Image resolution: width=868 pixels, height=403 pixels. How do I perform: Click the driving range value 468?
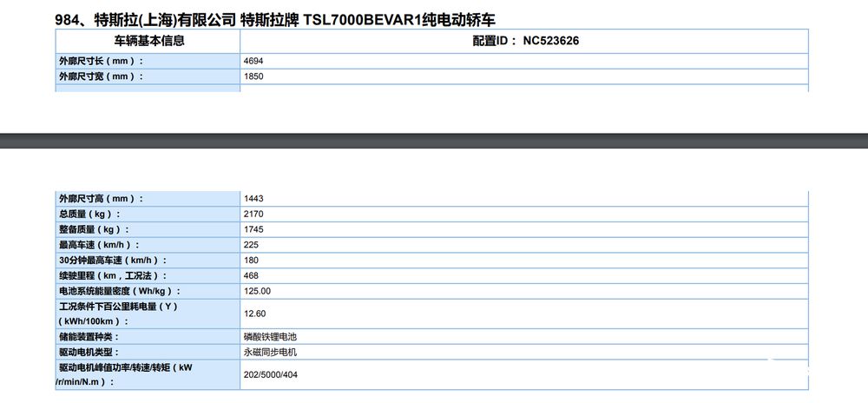[252, 276]
